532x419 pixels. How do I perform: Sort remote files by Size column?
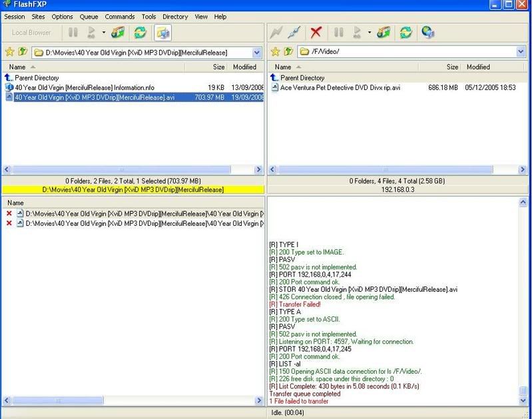click(x=439, y=67)
